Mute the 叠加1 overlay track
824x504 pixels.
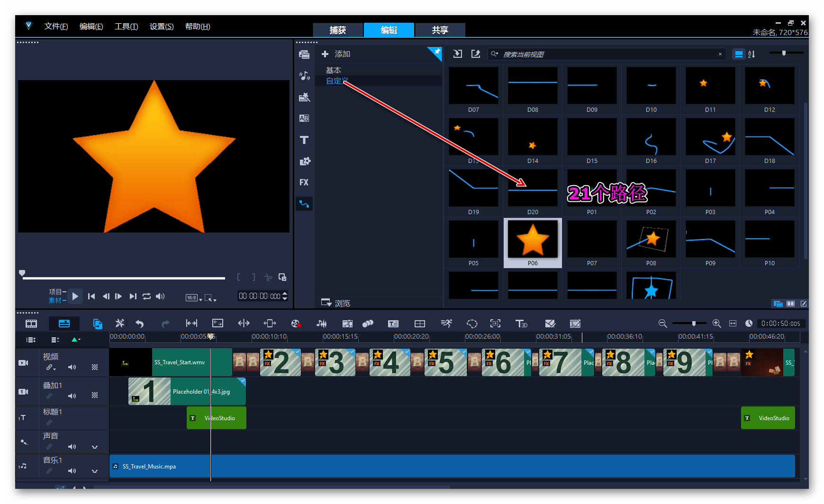[x=72, y=396]
